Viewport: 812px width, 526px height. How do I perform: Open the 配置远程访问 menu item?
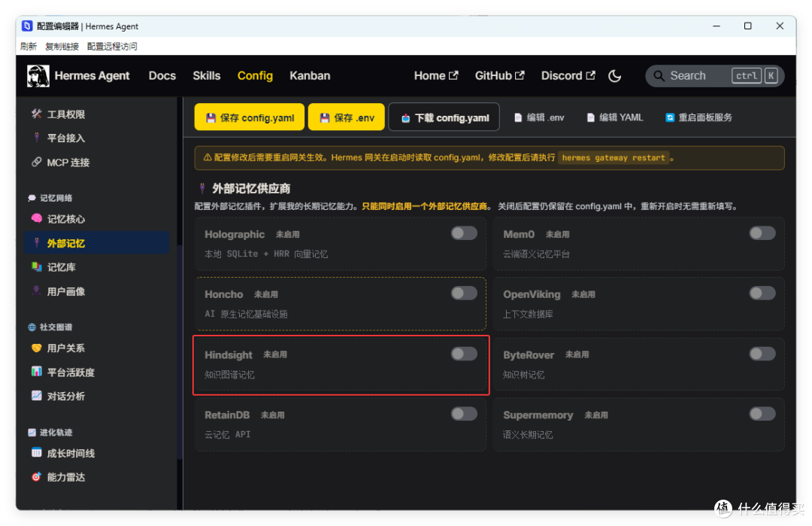point(112,46)
